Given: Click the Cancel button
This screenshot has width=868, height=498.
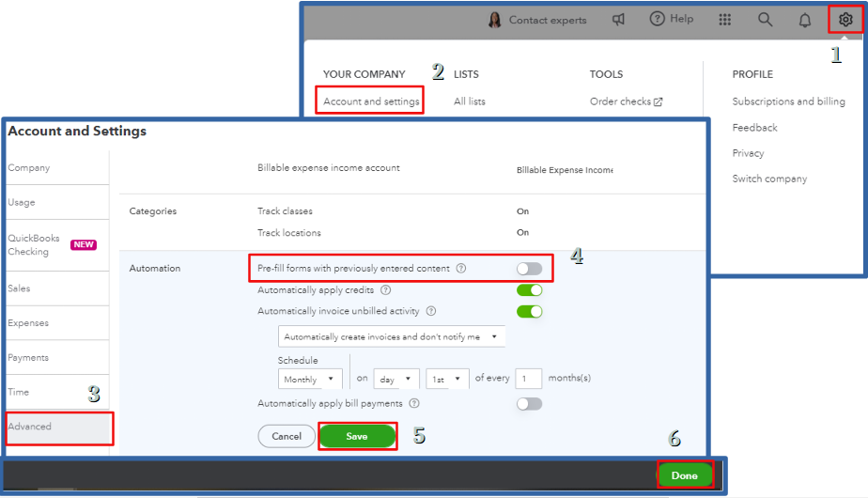Looking at the screenshot, I should (287, 437).
